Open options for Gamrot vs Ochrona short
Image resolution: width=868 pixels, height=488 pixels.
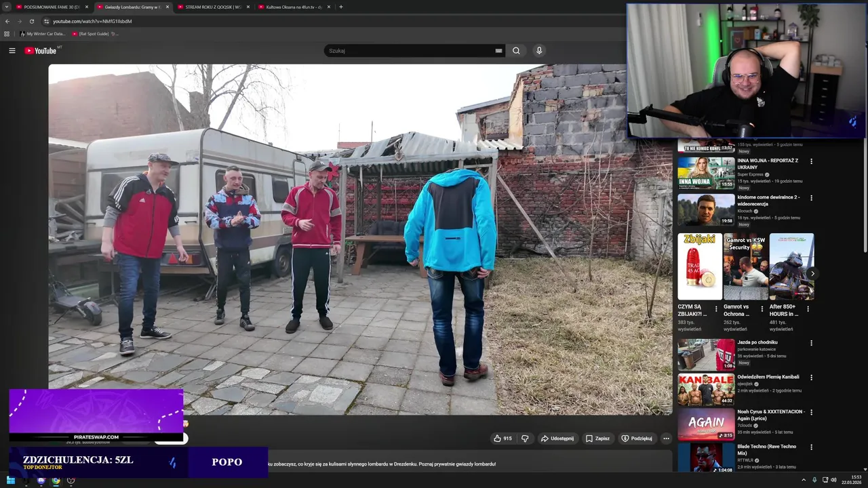pyautogui.click(x=762, y=309)
